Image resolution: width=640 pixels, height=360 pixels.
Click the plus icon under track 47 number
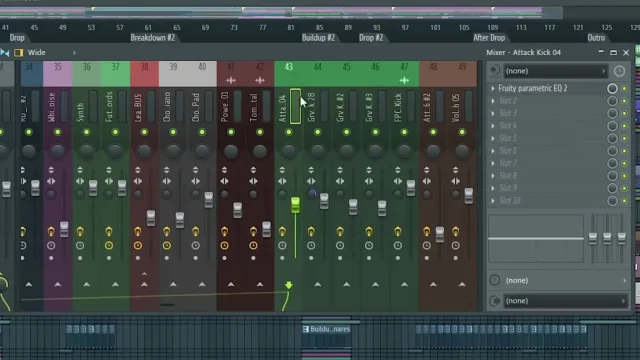[x=404, y=80]
